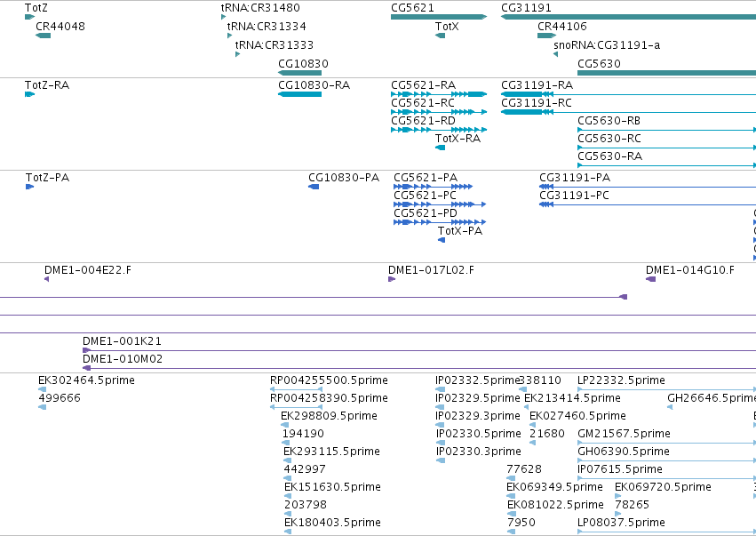Select the TotZ-RA transcript
Screen dimensions: 756x536
click(30, 94)
